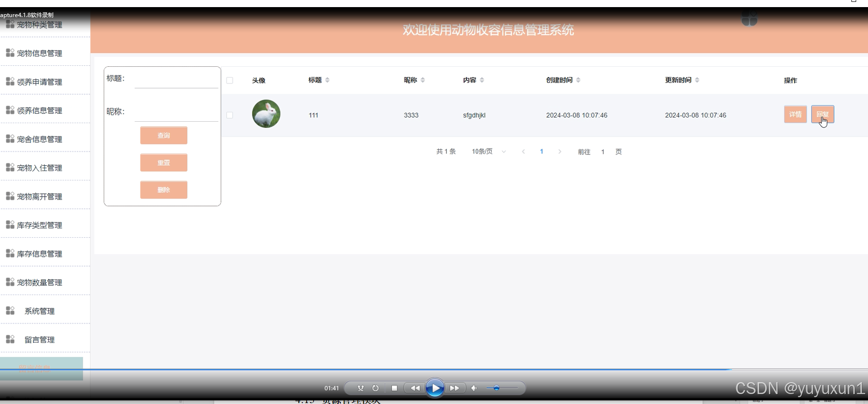The image size is (868, 404).
Task: Click the icon beside 宠物信息管理
Action: 10,53
